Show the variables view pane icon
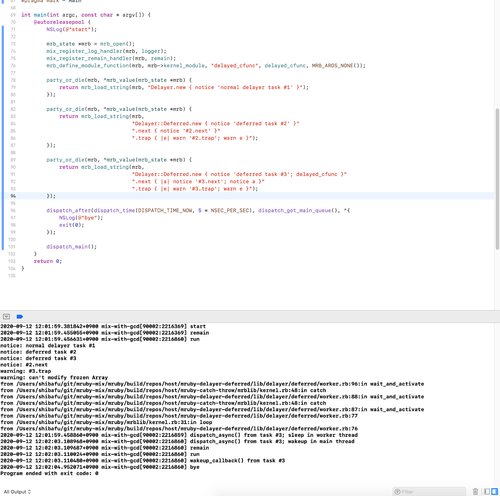 (x=487, y=491)
